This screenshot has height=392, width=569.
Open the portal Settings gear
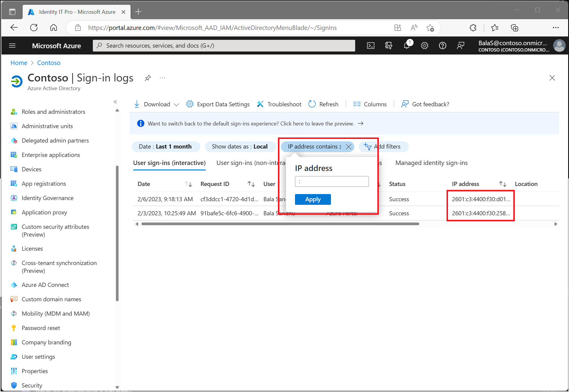pos(425,46)
